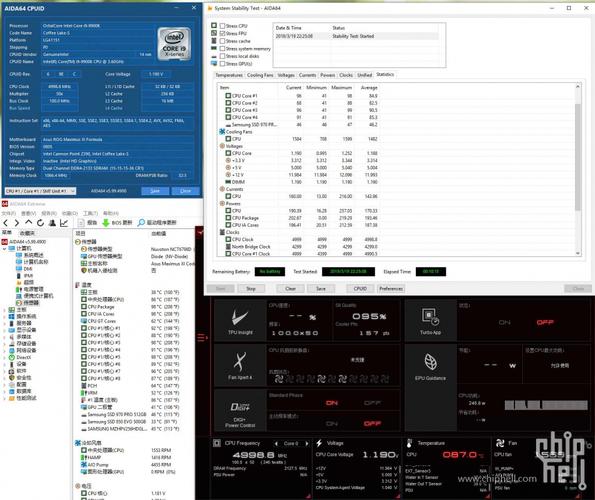Open TPU Insight in AI Suite
This screenshot has height=500, width=595.
click(x=240, y=321)
